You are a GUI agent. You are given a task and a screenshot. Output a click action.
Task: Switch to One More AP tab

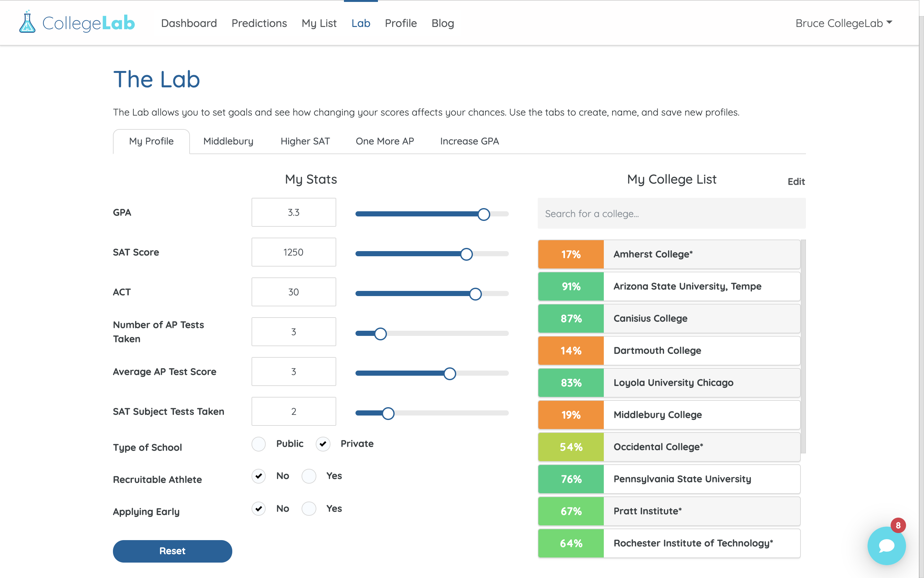tap(385, 141)
